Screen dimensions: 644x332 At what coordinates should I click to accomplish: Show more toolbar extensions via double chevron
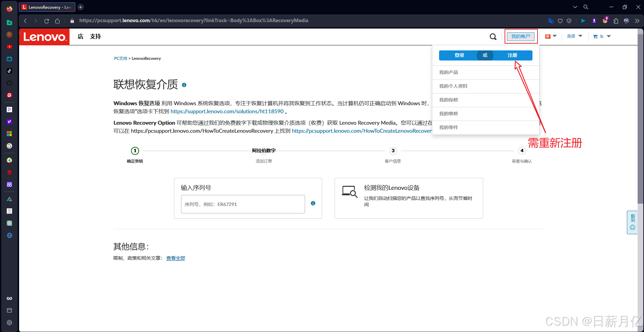[x=637, y=21]
